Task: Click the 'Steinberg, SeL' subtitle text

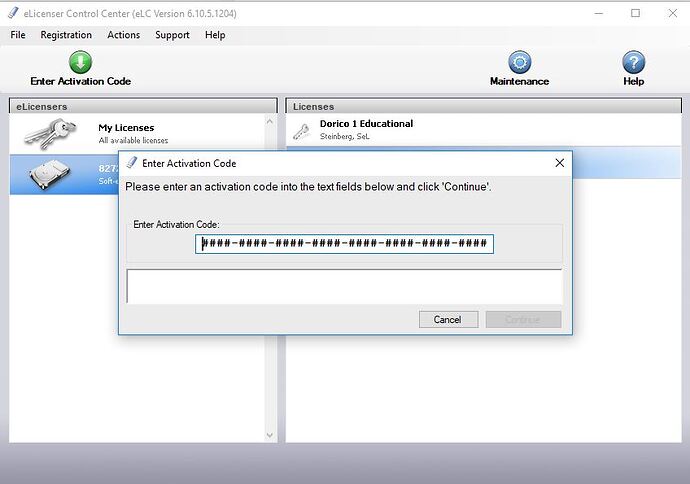Action: pos(345,136)
